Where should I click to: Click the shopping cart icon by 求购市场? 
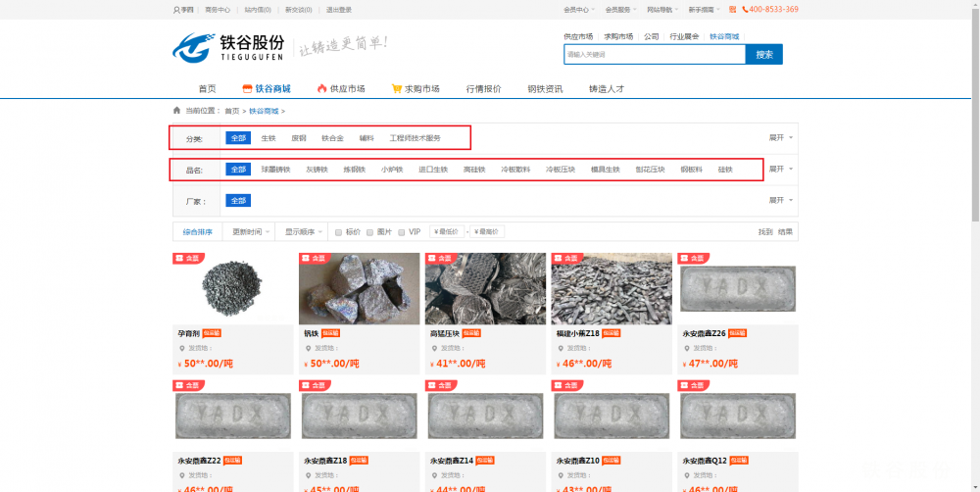pyautogui.click(x=396, y=88)
